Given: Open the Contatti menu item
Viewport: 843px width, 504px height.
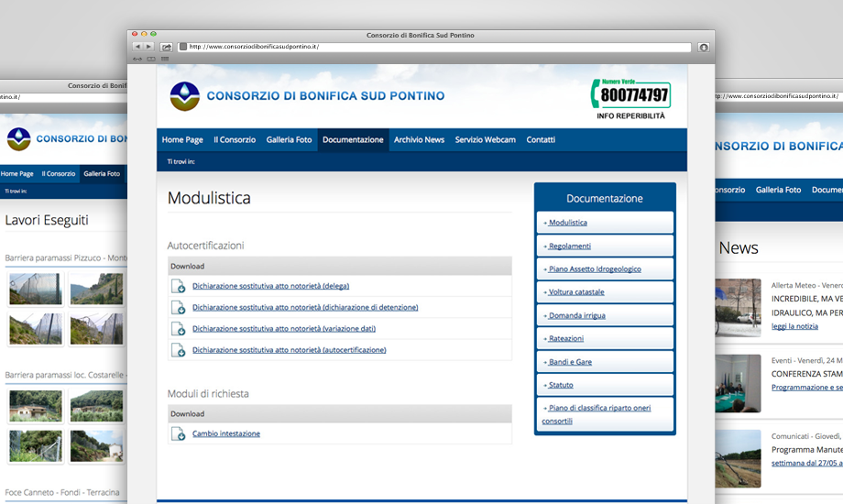Looking at the screenshot, I should point(541,140).
